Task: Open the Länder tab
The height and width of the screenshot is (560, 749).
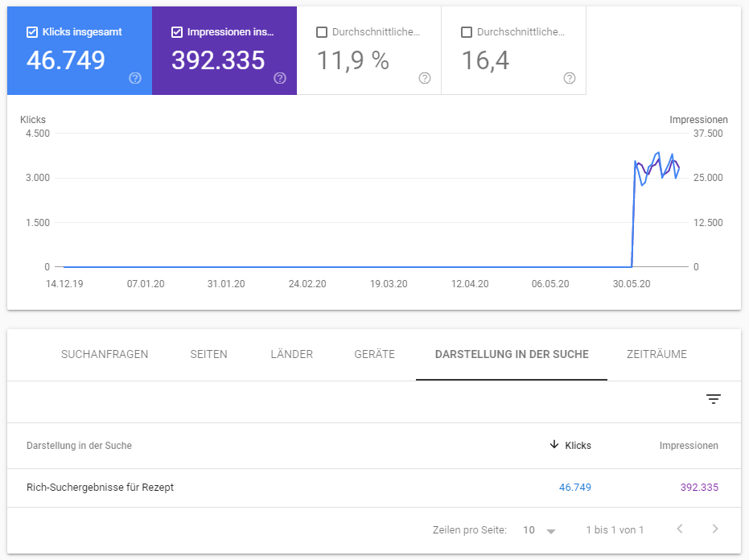Action: coord(291,354)
